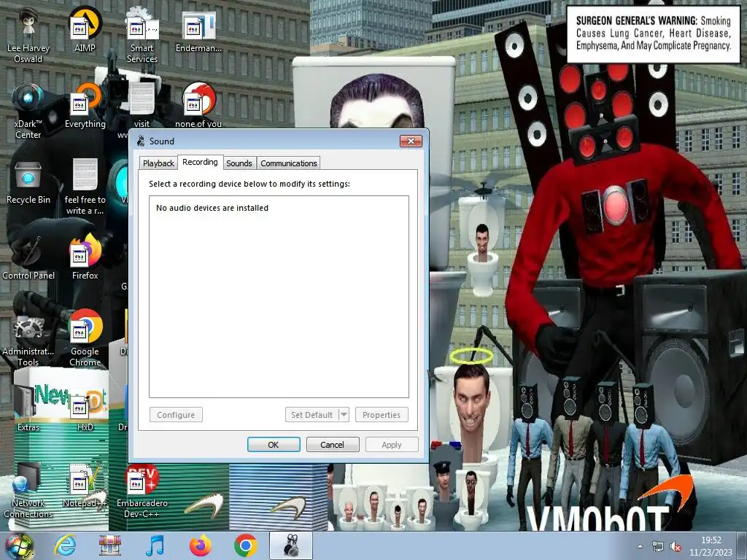Click the 'No audio devices are installed' text
The width and height of the screenshot is (747, 560).
212,208
